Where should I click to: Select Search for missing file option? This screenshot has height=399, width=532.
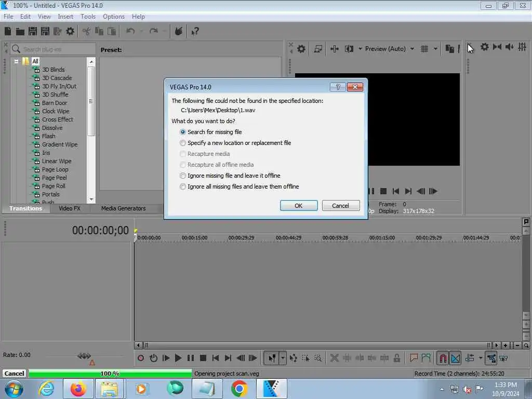(x=211, y=132)
